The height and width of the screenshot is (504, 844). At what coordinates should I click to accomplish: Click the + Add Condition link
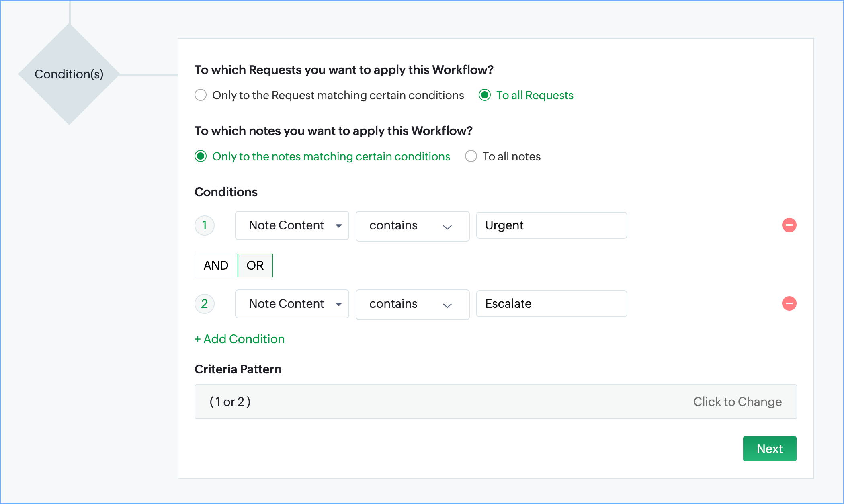(x=240, y=339)
